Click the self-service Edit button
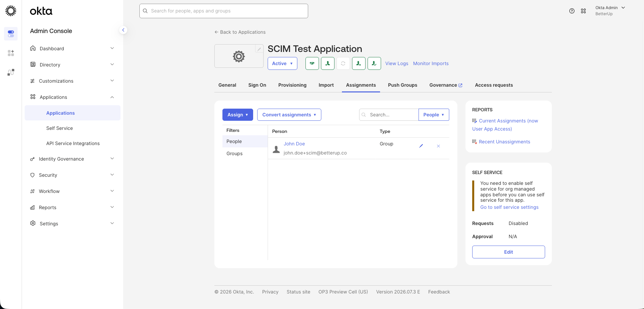The height and width of the screenshot is (309, 644). pos(509,252)
